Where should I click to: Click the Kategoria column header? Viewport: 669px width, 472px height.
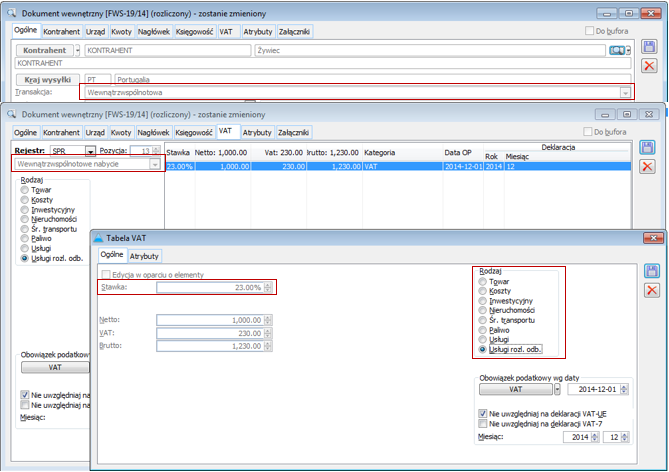click(x=379, y=153)
